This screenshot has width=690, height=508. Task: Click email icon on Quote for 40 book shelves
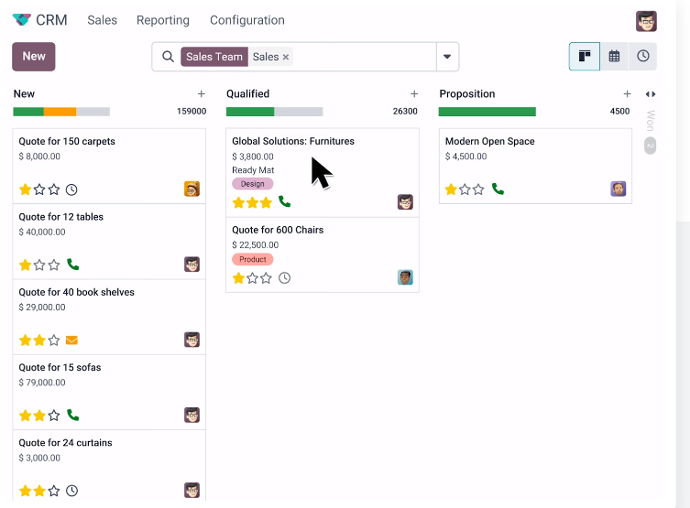[x=72, y=340]
